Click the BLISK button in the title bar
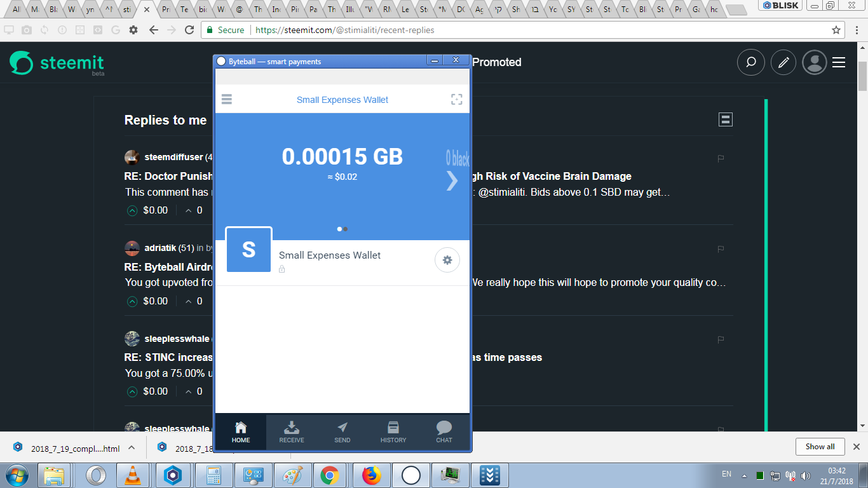Screen dimensions: 868x488 [x=781, y=5]
